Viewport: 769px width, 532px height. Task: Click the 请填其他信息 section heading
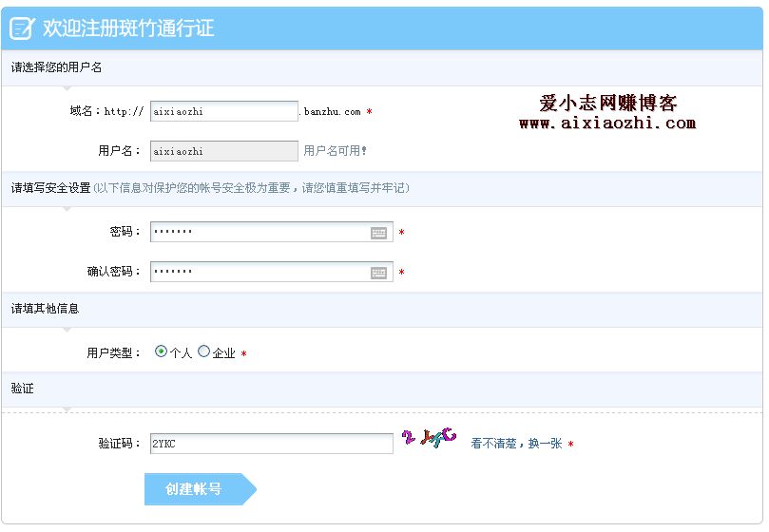coord(45,309)
